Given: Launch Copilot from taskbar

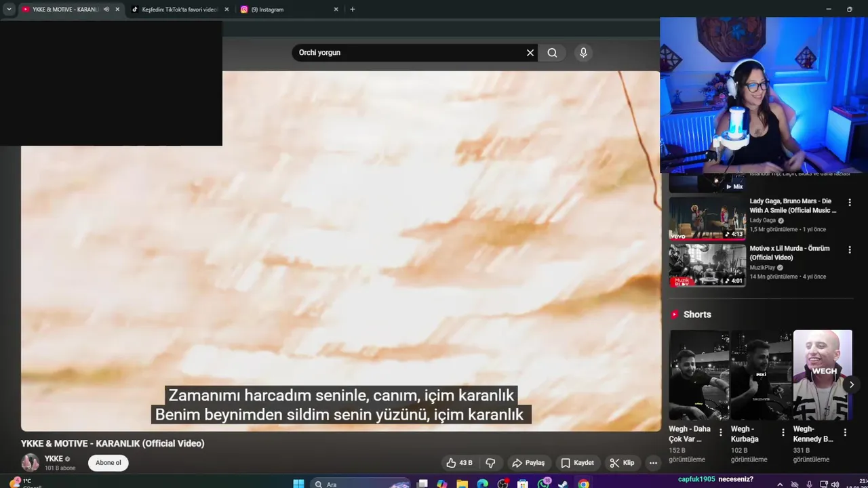Looking at the screenshot, I should pos(442,484).
